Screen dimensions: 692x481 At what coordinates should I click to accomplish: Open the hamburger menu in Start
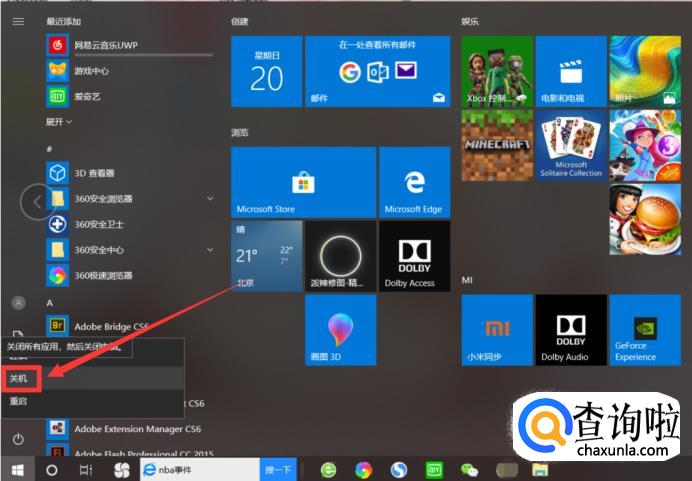coord(18,21)
